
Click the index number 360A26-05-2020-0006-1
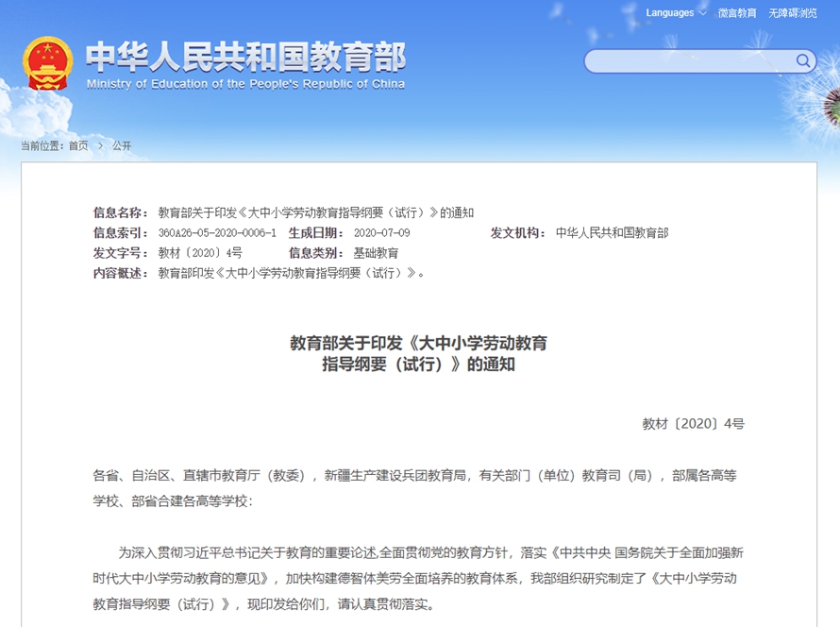click(217, 233)
